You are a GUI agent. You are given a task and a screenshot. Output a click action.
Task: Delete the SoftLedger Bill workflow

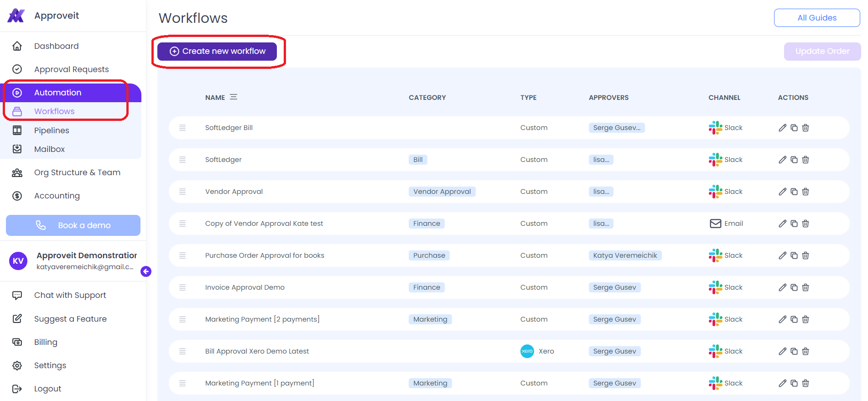806,128
